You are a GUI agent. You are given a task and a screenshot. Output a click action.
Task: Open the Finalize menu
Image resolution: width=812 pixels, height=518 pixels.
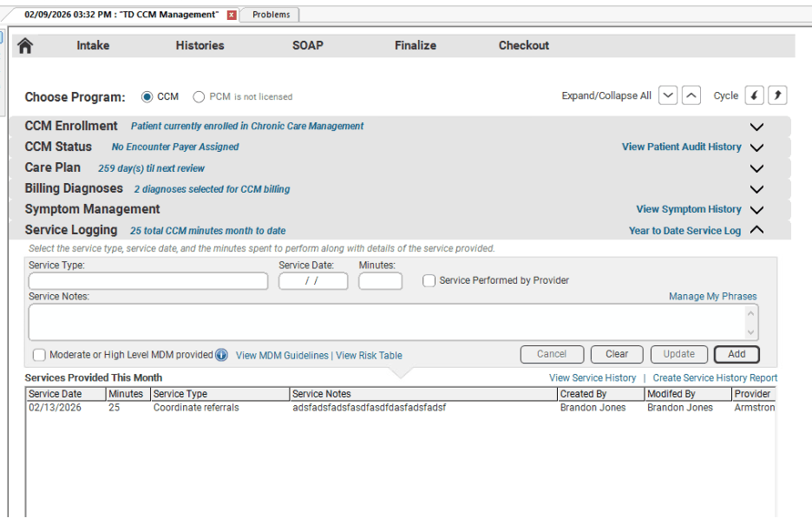416,46
